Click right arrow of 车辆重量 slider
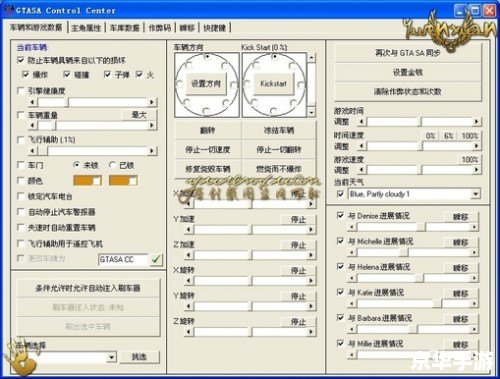 pyautogui.click(x=152, y=125)
